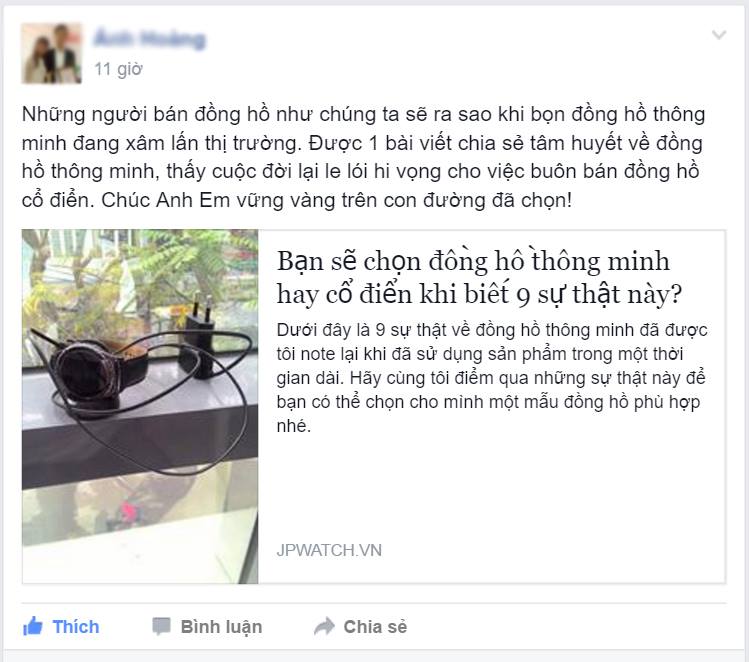The width and height of the screenshot is (749, 662).
Task: Click the closing line Chúc Anh Em vững vàng
Action: click(336, 200)
